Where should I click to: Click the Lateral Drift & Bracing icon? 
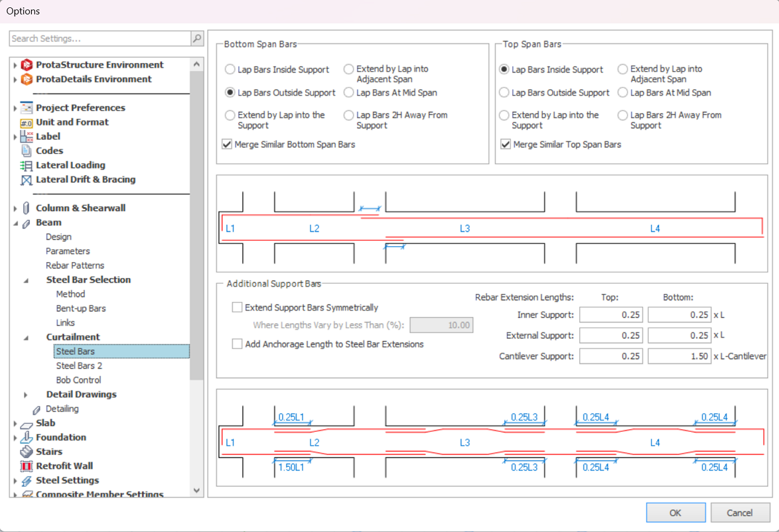point(27,180)
